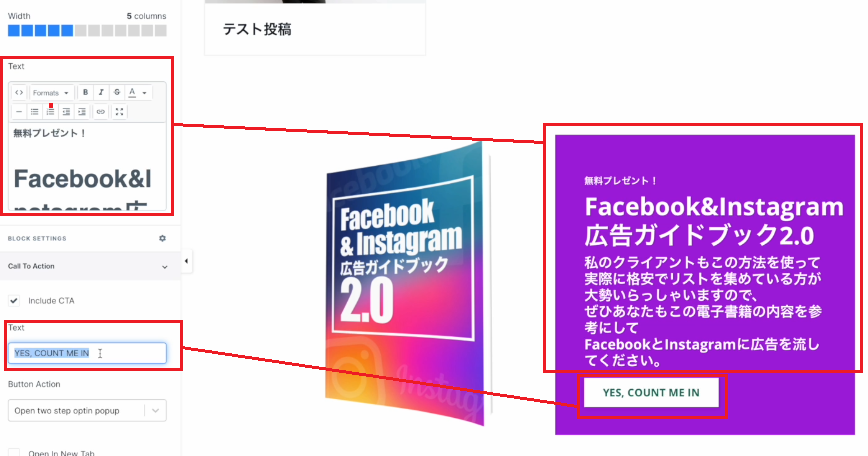Viewport: 868px width, 456px height.
Task: Create a bulleted list
Action: click(x=34, y=112)
